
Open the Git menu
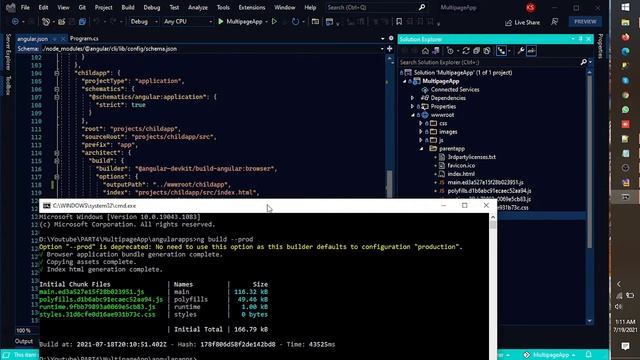tap(82, 7)
